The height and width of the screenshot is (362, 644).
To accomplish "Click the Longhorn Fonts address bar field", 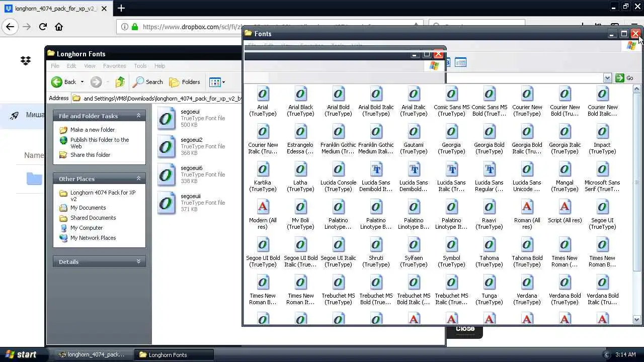I will point(158,99).
